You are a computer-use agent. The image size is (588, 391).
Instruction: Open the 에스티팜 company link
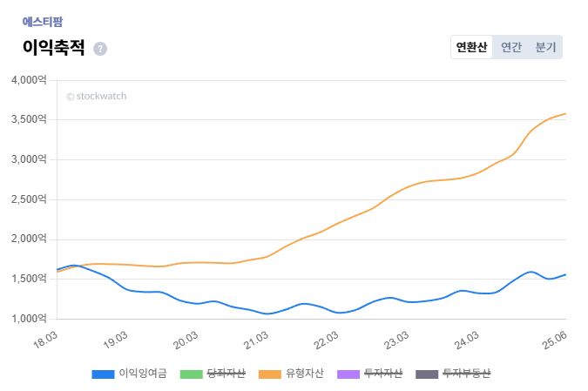pos(42,22)
